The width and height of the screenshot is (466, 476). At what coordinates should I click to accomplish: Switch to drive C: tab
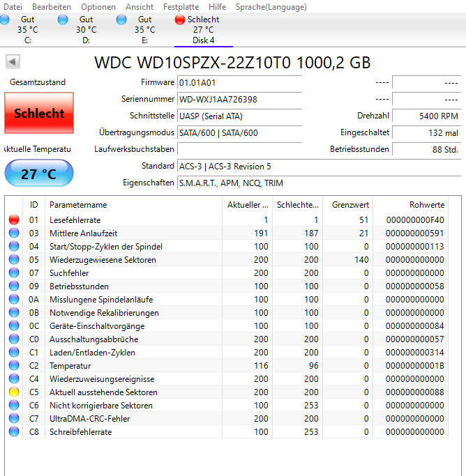(27, 30)
